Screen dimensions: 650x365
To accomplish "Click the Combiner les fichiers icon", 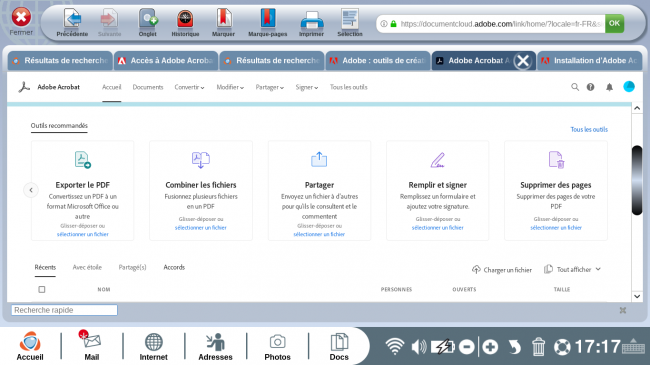I will click(201, 160).
